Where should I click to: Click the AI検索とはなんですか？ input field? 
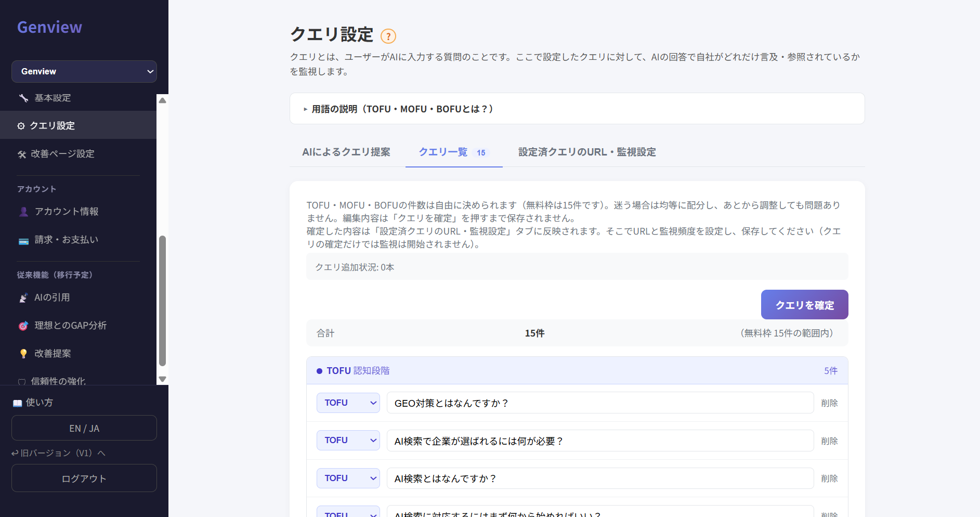[600, 478]
